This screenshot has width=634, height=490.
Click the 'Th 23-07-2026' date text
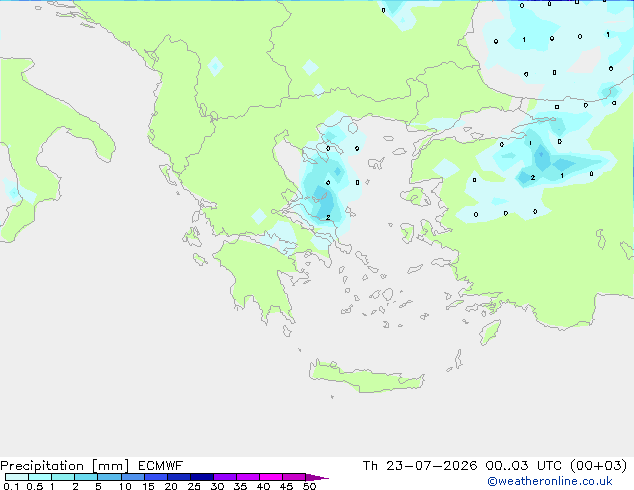click(x=420, y=466)
